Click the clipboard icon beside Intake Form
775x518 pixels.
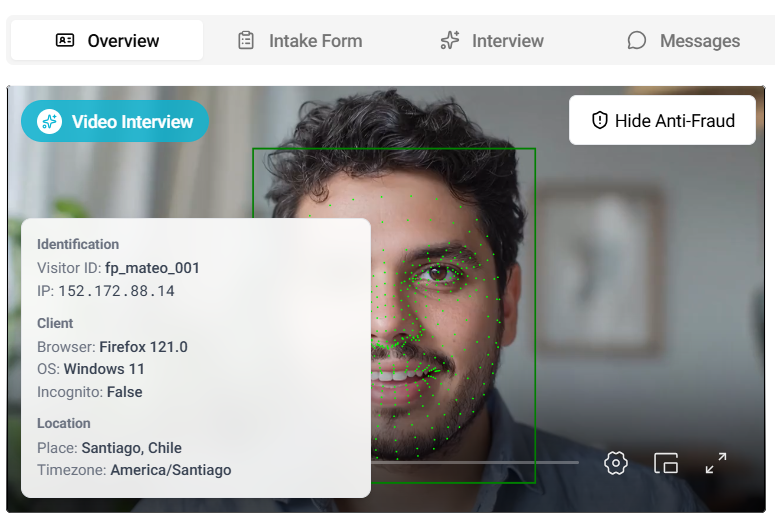(x=246, y=41)
